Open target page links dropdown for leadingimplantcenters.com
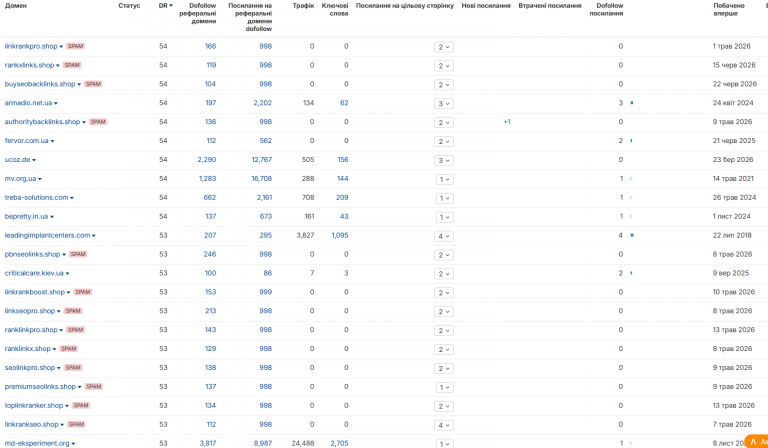The height and width of the screenshot is (448, 768). pos(444,236)
